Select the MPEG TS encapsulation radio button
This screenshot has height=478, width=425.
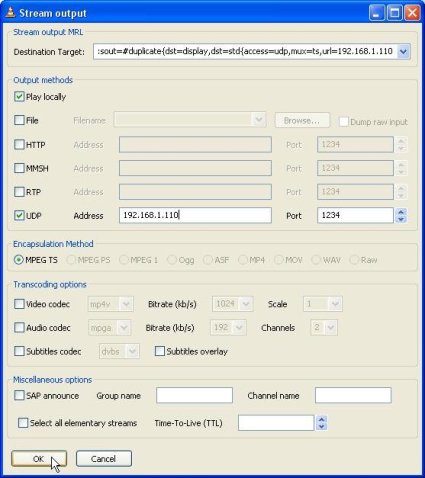[19, 260]
